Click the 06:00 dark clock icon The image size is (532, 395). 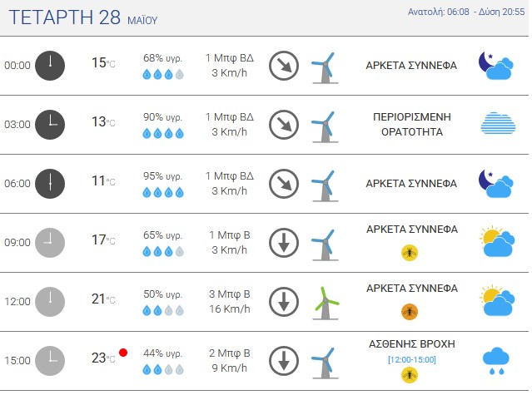pyautogui.click(x=50, y=184)
